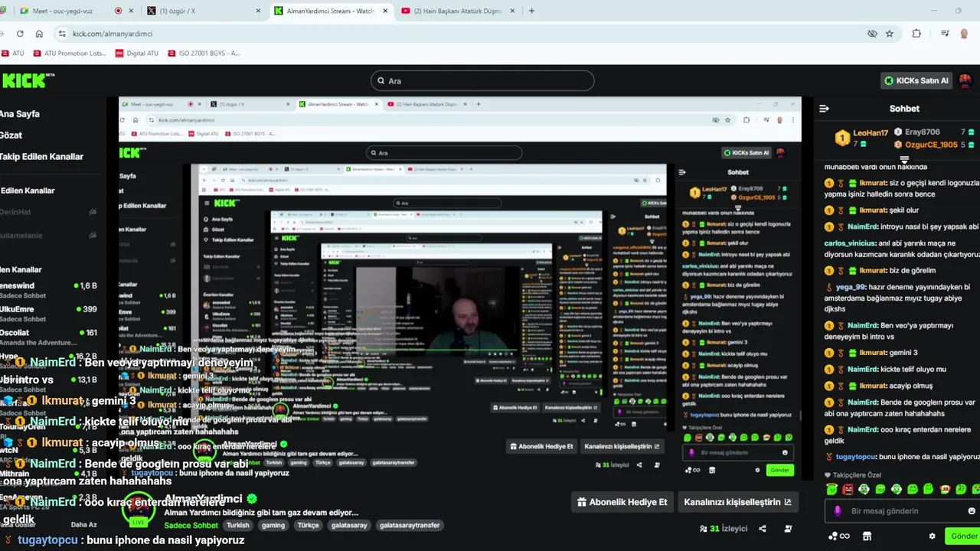Click the viewers icon next to 31 İzleyici
Image resolution: width=980 pixels, height=551 pixels.
pos(704,529)
